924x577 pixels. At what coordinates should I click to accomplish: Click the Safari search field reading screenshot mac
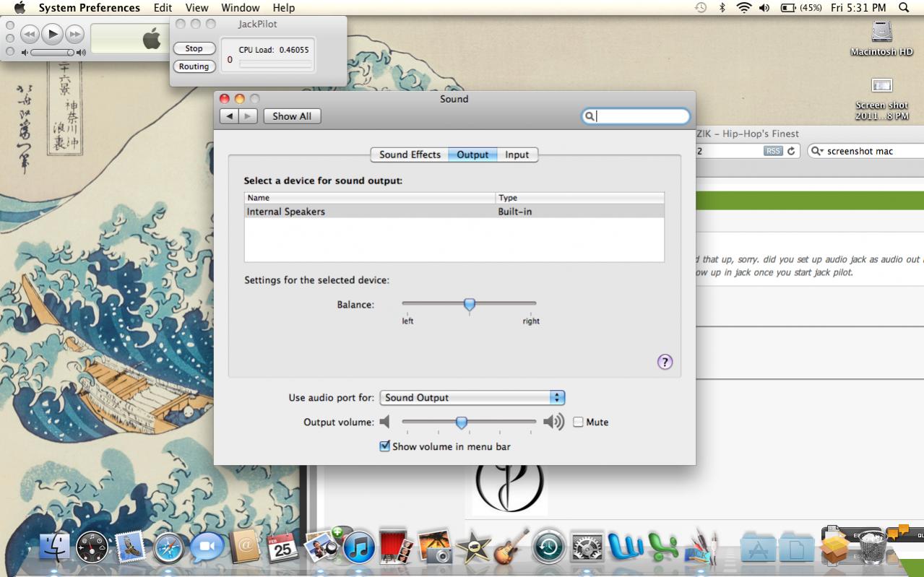click(x=865, y=151)
